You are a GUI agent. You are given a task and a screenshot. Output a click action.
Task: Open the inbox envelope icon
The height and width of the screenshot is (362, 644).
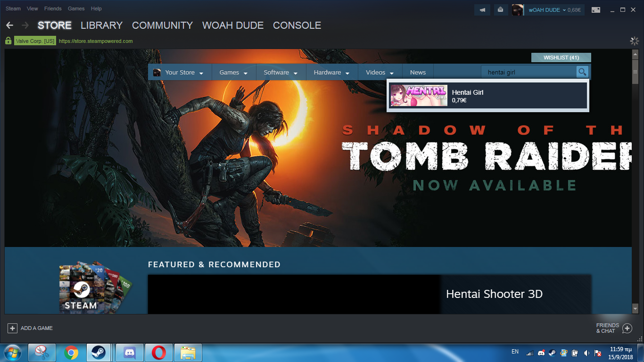pos(501,10)
